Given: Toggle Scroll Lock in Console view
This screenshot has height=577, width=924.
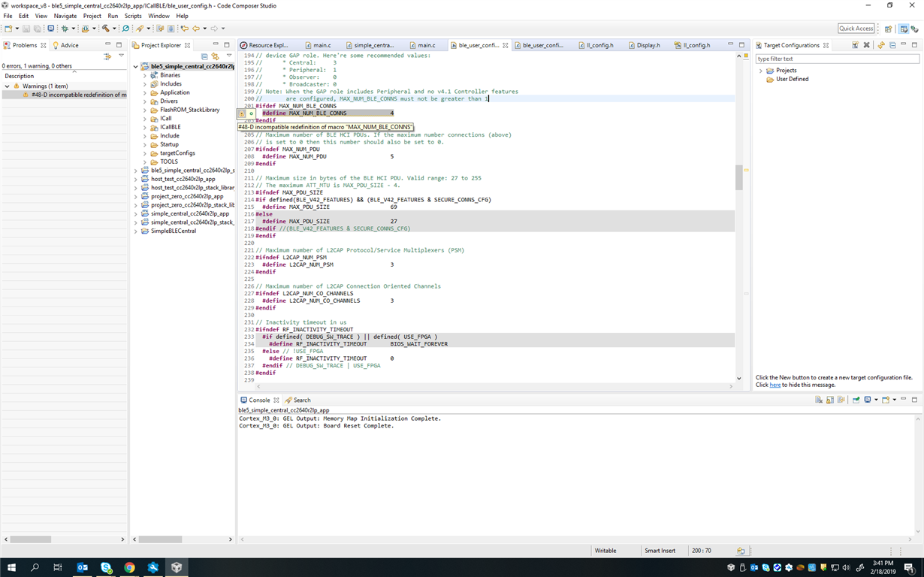Looking at the screenshot, I should [x=830, y=400].
